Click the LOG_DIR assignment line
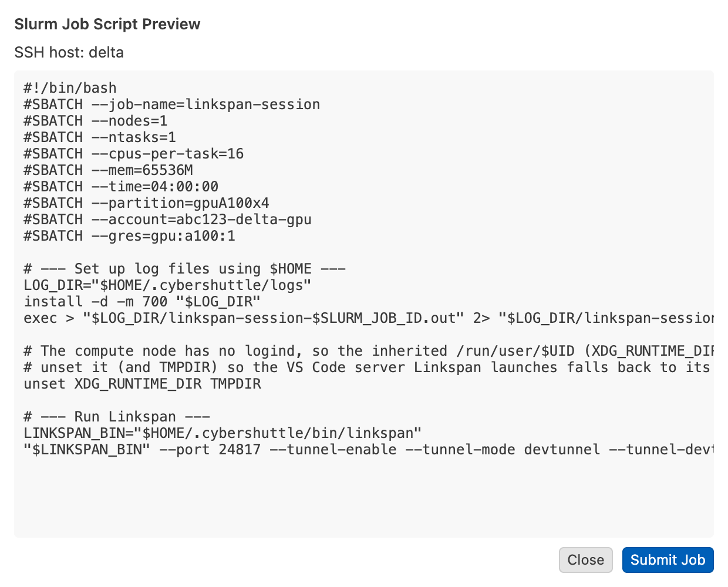 (168, 285)
